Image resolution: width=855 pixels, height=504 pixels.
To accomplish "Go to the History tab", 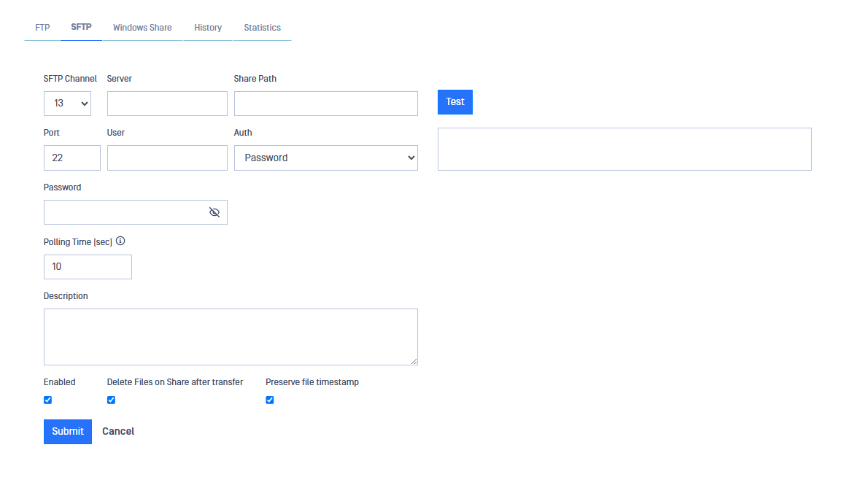I will click(x=208, y=27).
